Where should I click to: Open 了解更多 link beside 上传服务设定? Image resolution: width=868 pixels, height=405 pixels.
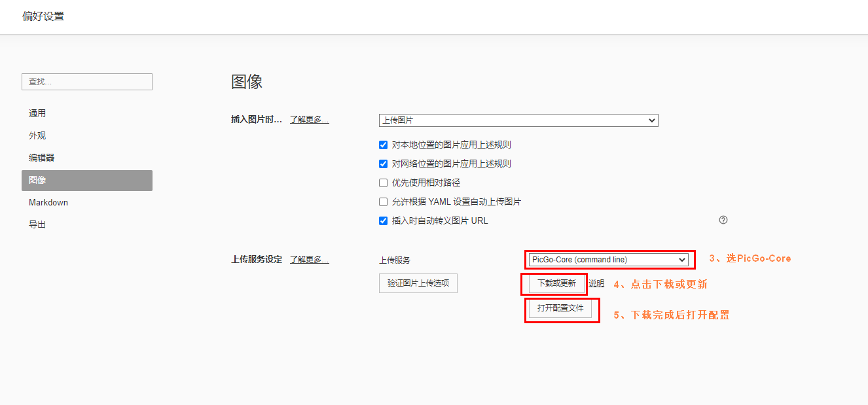[310, 260]
